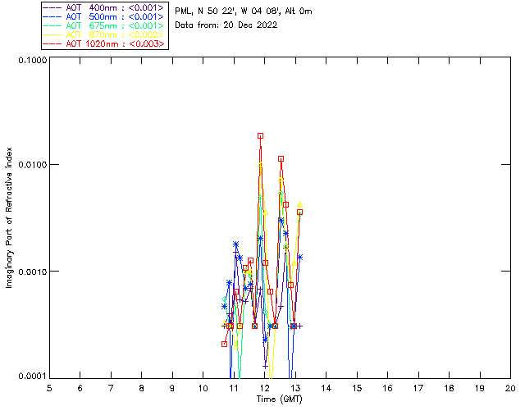
Task: Click the 0.0001 y-axis label
Action: (x=32, y=377)
